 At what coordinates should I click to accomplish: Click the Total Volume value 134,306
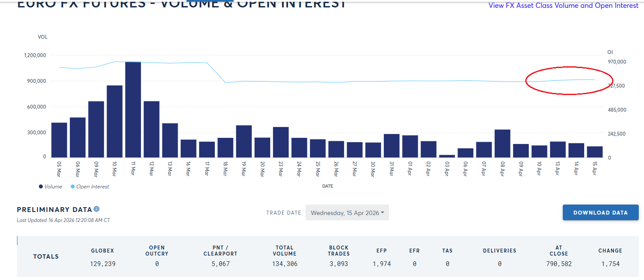(x=284, y=263)
